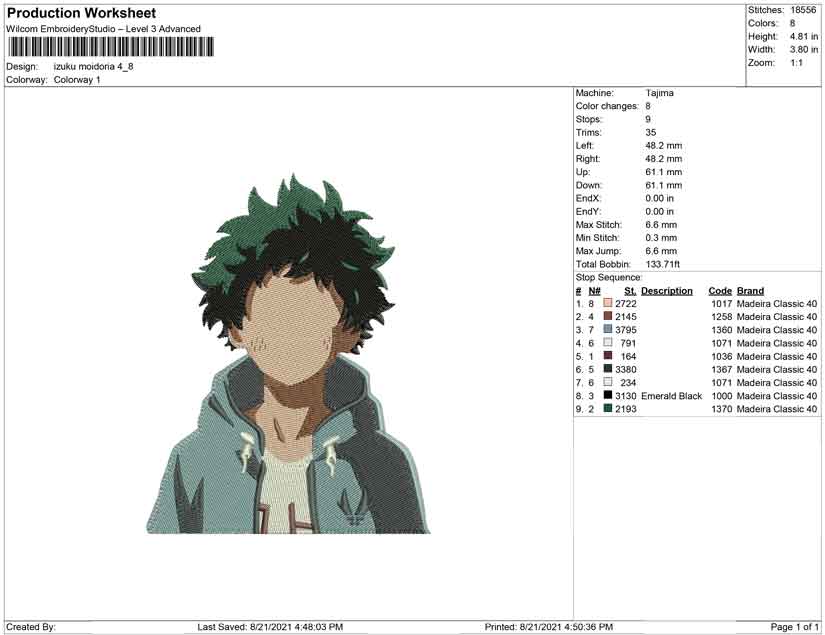
Task: Click the embroidery design preview image
Action: (288, 354)
